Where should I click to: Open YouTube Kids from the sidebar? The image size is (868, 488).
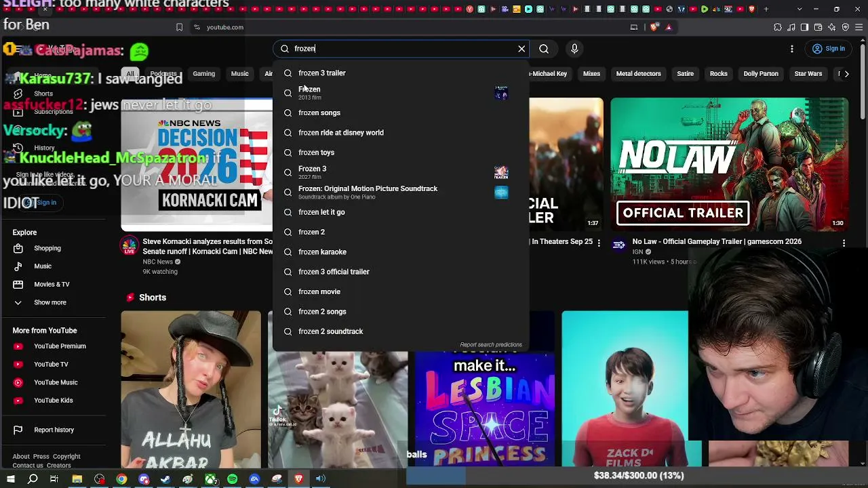pyautogui.click(x=54, y=401)
